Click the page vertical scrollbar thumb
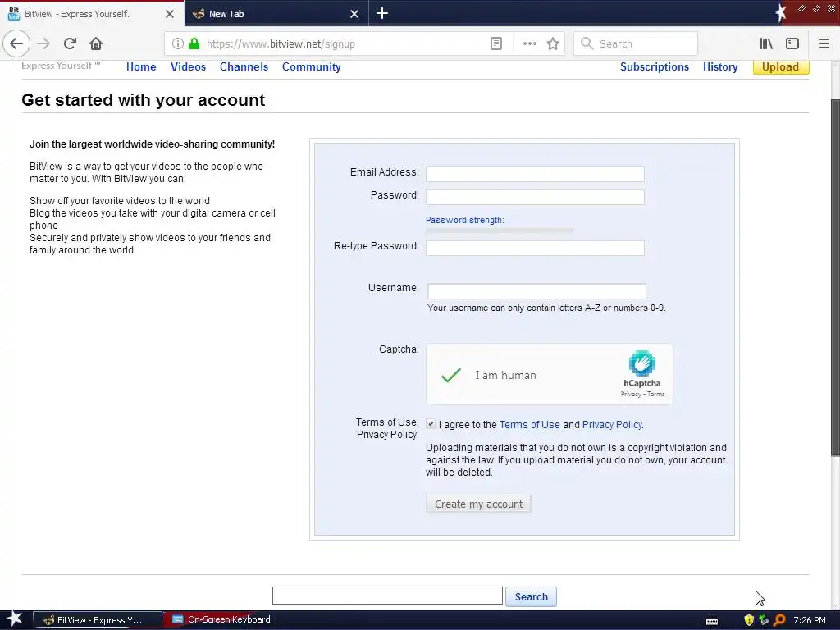The image size is (840, 630). (835, 277)
